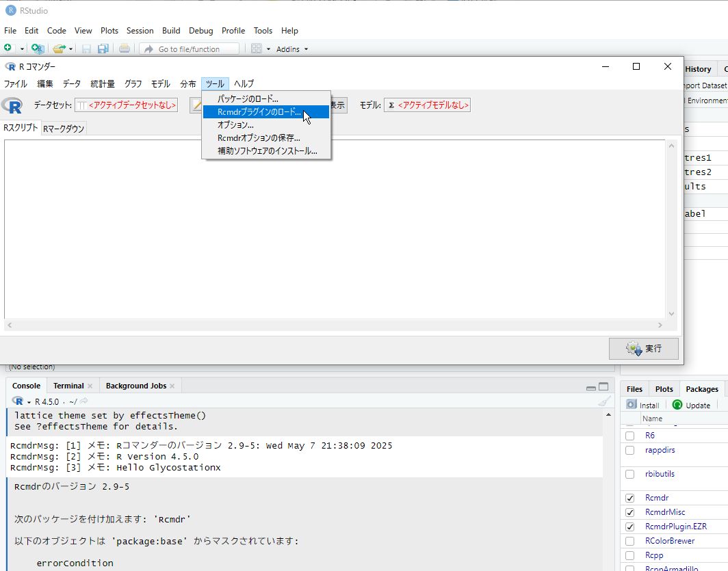This screenshot has height=571, width=728.
Task: Toggle the R6 package checkbox
Action: (629, 436)
